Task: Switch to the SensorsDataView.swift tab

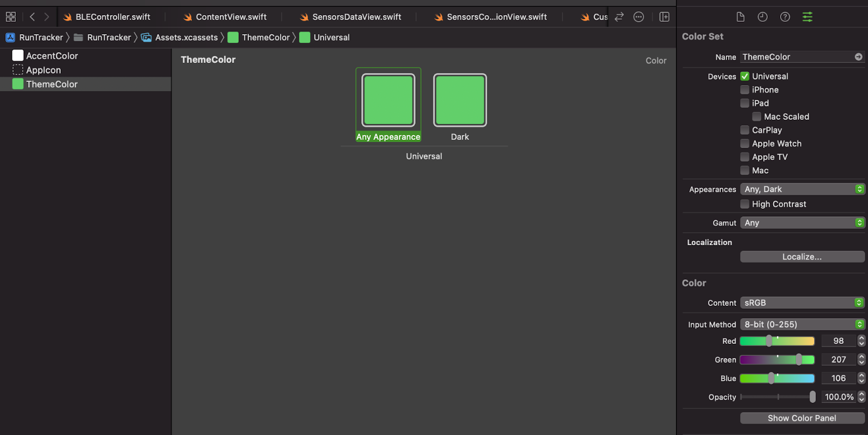Action: pyautogui.click(x=350, y=17)
